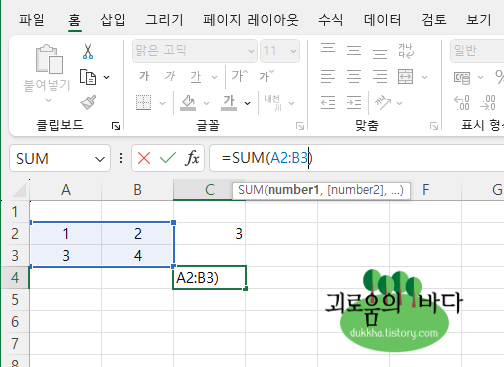This screenshot has height=367, width=504.
Task: Click the Decrease Indent icon
Action: 328,103
